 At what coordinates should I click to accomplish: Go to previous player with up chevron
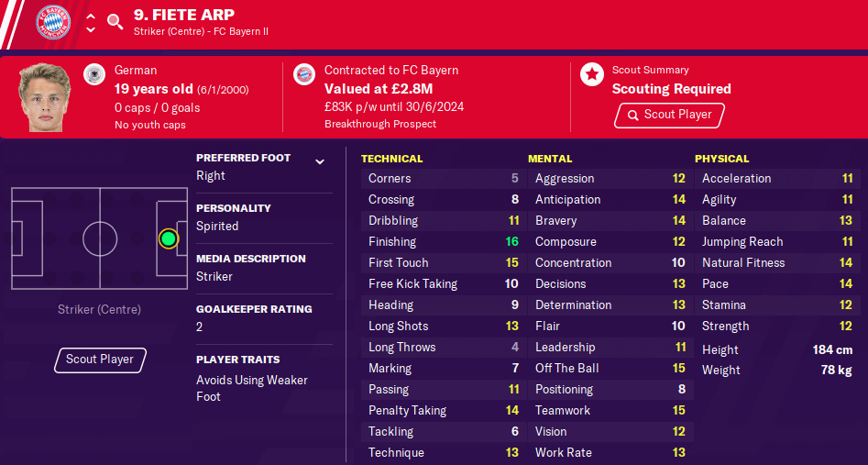91,17
